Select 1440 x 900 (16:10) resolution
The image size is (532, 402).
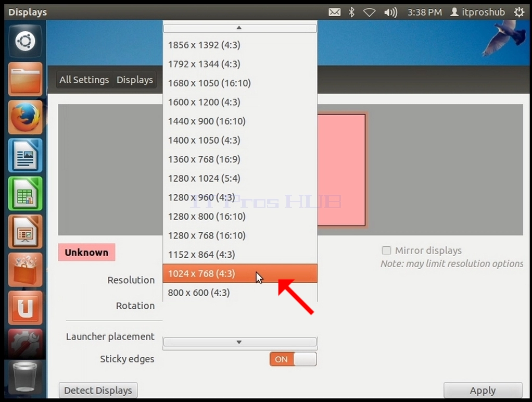240,121
